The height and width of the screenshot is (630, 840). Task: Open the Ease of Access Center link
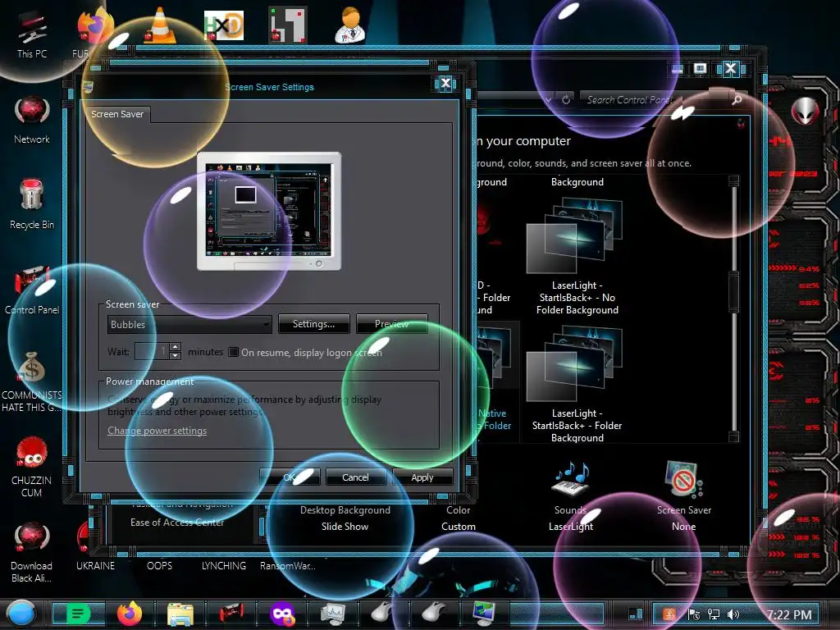tap(177, 522)
